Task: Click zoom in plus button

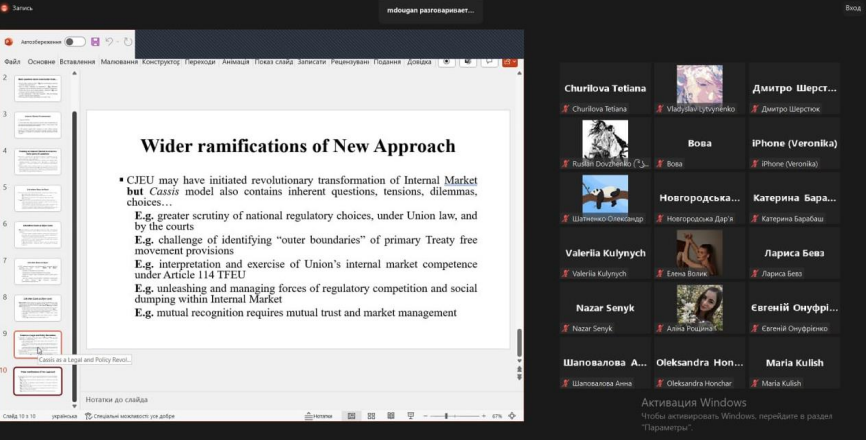Action: point(484,416)
